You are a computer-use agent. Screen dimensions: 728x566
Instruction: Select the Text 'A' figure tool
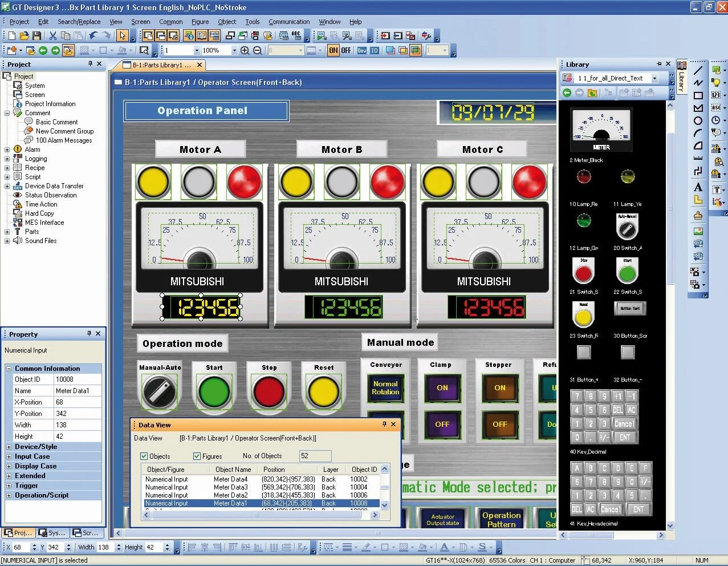click(x=698, y=187)
